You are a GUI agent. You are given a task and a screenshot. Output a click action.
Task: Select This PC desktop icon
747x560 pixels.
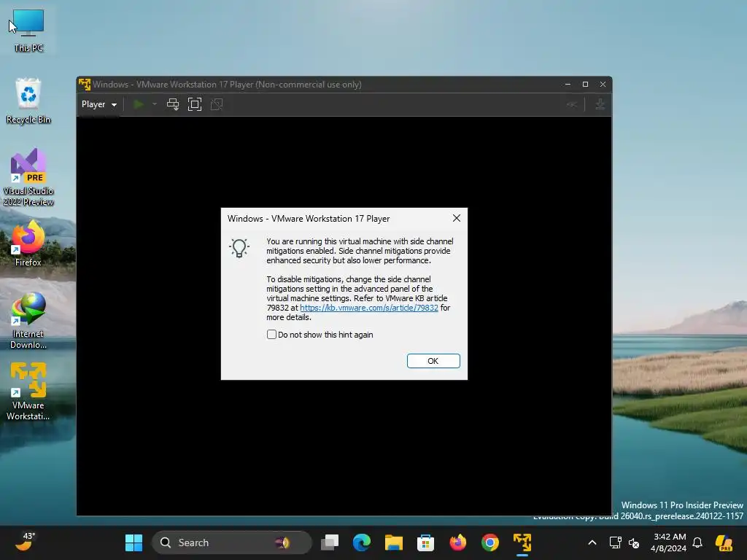28,30
